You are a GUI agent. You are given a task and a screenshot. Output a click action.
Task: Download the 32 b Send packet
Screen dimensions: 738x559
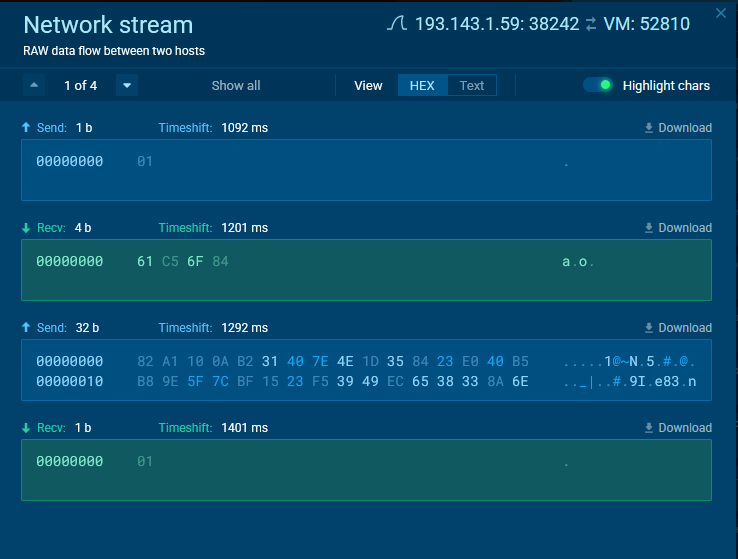(677, 328)
